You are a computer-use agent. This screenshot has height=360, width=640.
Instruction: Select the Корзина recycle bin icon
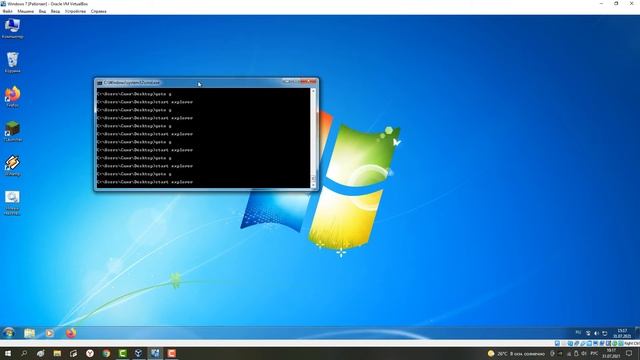(x=12, y=62)
